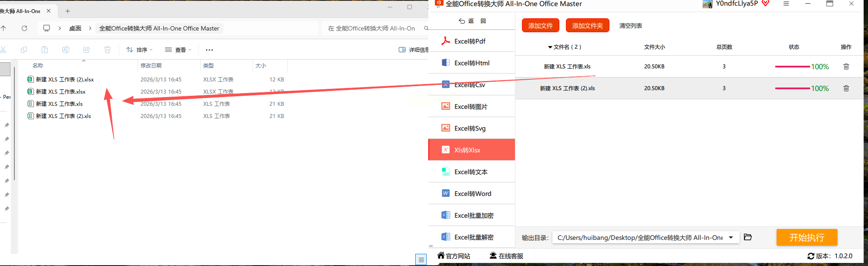Image resolution: width=868 pixels, height=266 pixels.
Task: Click 清空列表 to clear the list
Action: pyautogui.click(x=631, y=26)
